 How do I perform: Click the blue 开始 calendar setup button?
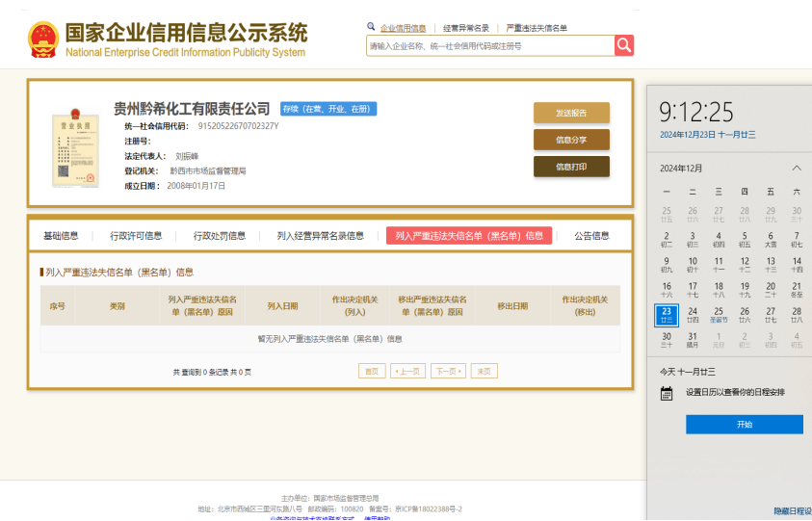[x=744, y=425]
